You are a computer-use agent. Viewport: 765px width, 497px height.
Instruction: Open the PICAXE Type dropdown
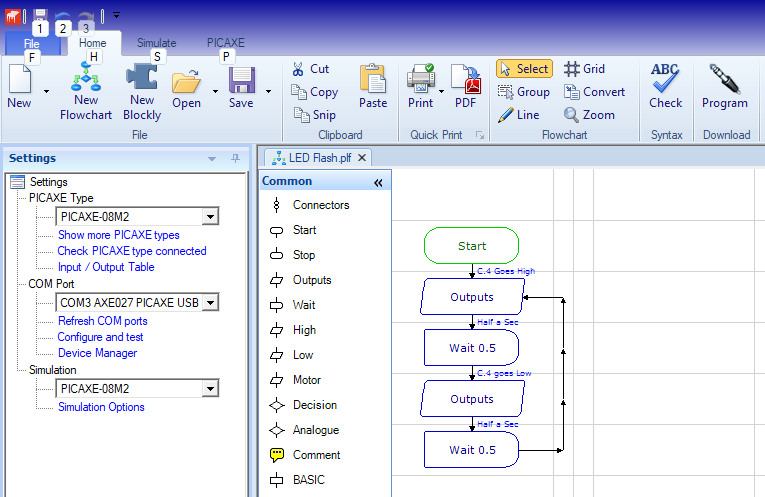[x=210, y=217]
